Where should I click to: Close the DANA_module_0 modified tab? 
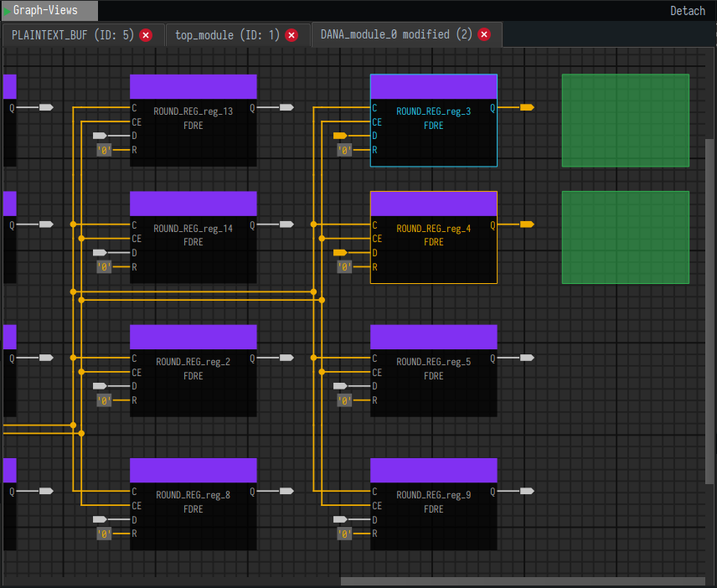(483, 35)
